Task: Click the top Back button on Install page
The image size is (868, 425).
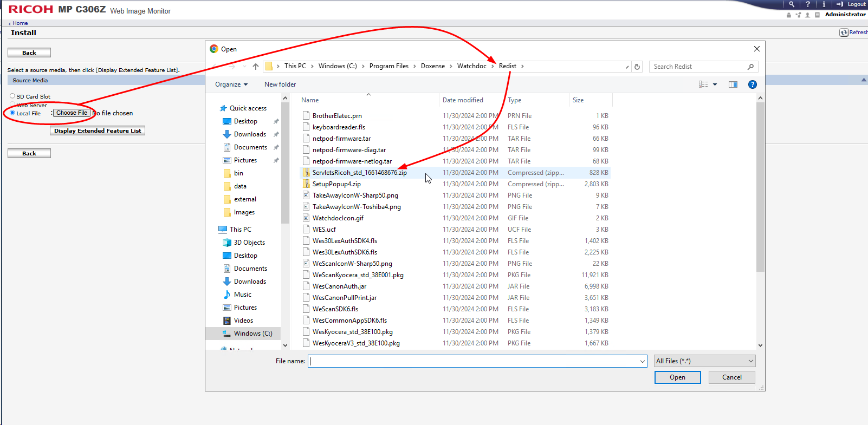Action: click(29, 53)
